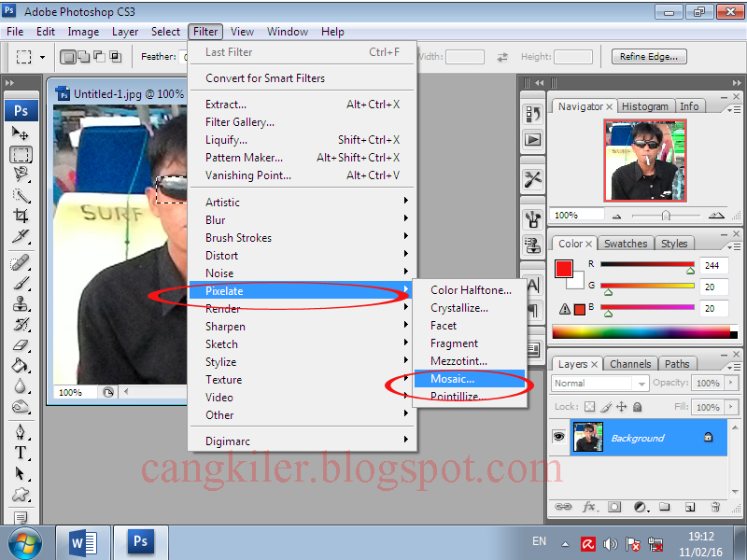Select the Crop tool
The height and width of the screenshot is (560, 747).
pyautogui.click(x=21, y=216)
